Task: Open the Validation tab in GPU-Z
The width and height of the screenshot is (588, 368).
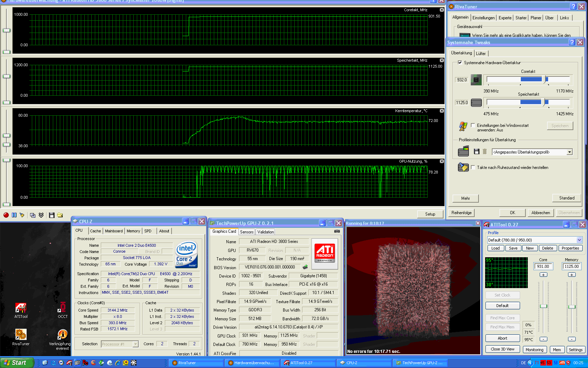Action: [x=266, y=232]
